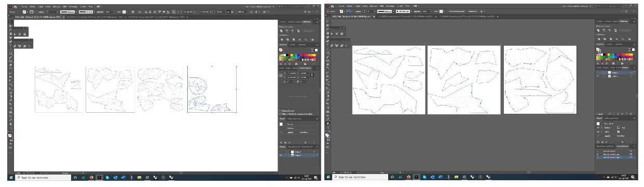Open Fichier menu in right window

pos(341,6)
